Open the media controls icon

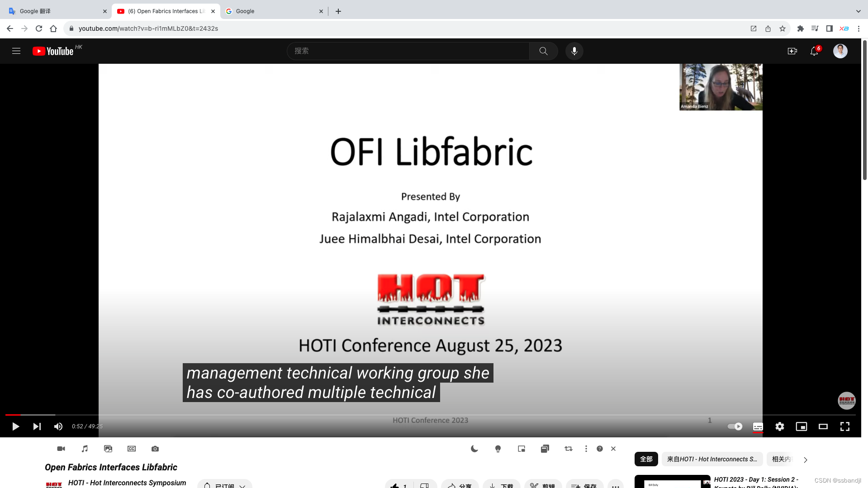click(x=815, y=28)
